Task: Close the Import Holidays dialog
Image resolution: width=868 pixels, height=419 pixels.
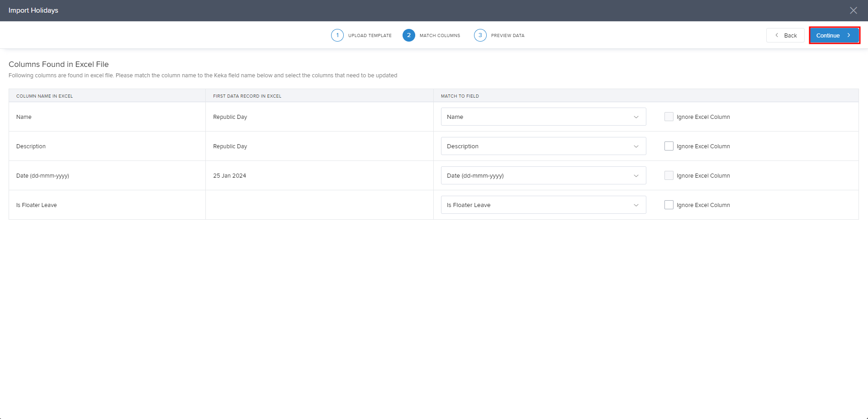Action: point(853,10)
